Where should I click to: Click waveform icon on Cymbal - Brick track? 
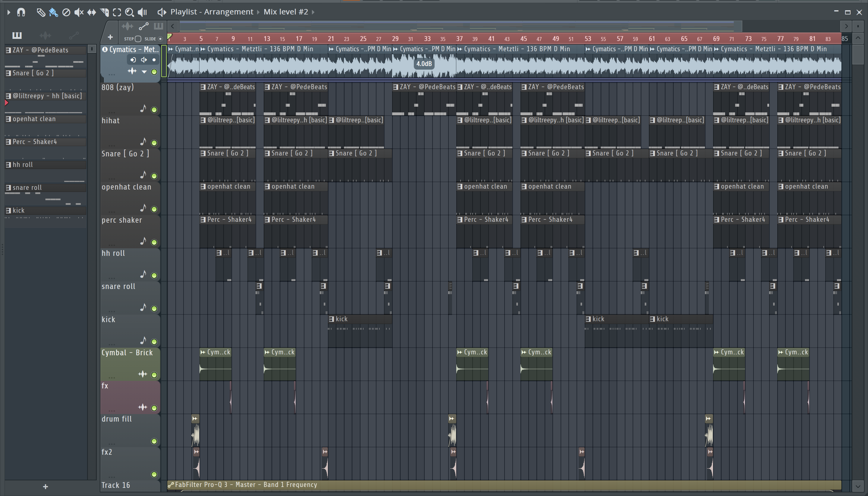tap(142, 374)
